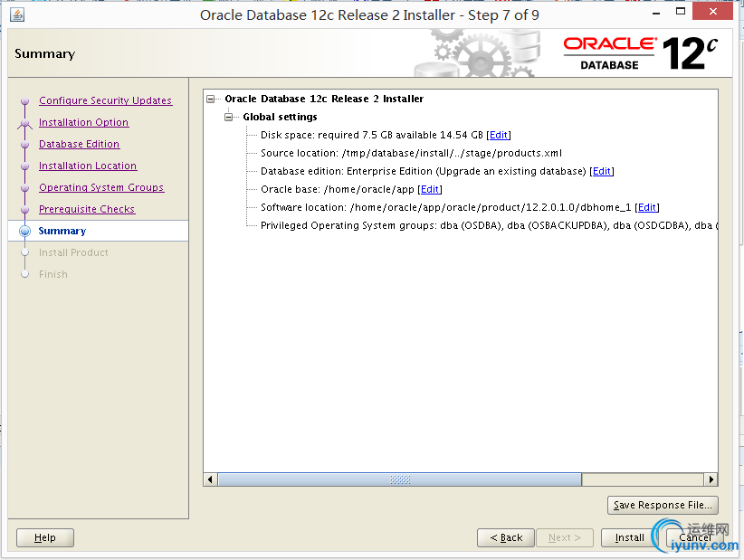
Task: Go to Installation Option step
Action: (x=83, y=122)
